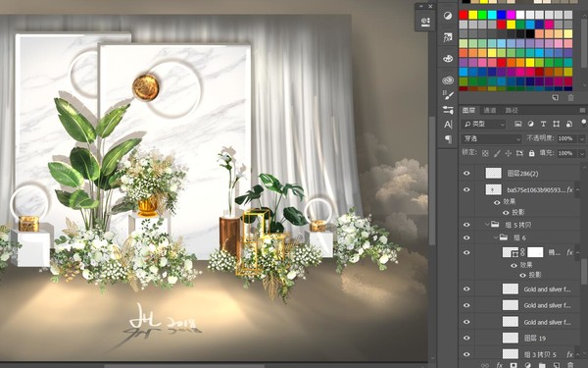Create new group folder icon at bottom
This screenshot has height=368, width=588.
click(542, 365)
